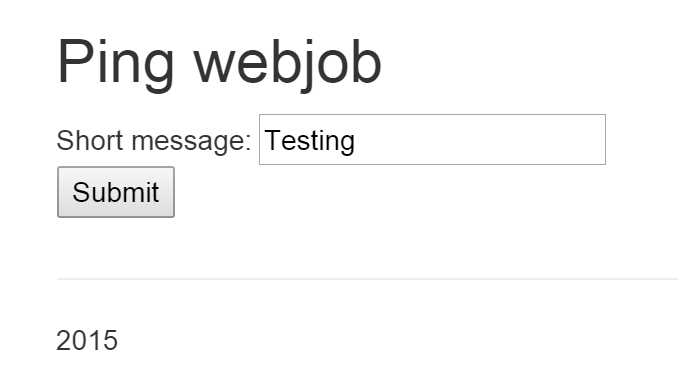Click the gray Submit button under the label
Viewport: 678px width, 371px height.
(116, 192)
